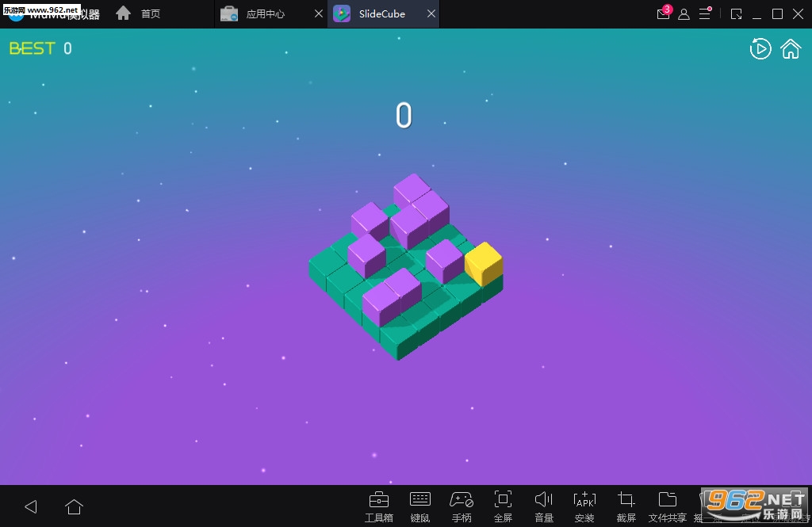Click the yellow cube on the board
The height and width of the screenshot is (527, 812).
[x=484, y=263]
